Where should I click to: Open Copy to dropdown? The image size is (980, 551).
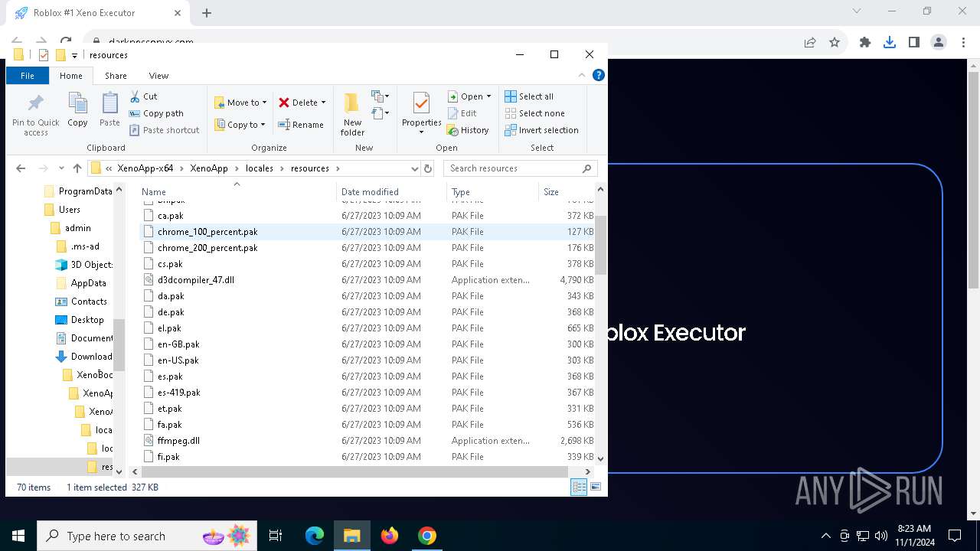(240, 125)
